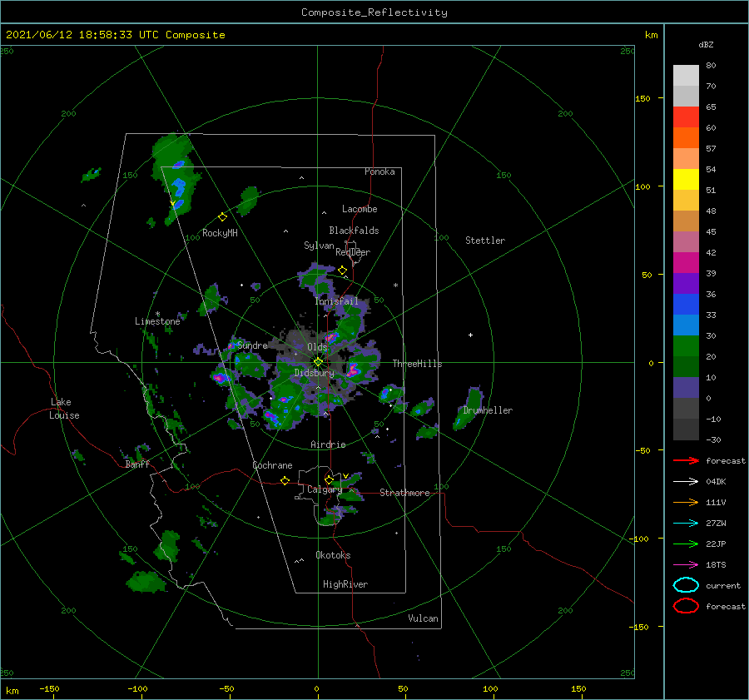The height and width of the screenshot is (700, 749).
Task: Click the Olds town label
Action: 317,347
